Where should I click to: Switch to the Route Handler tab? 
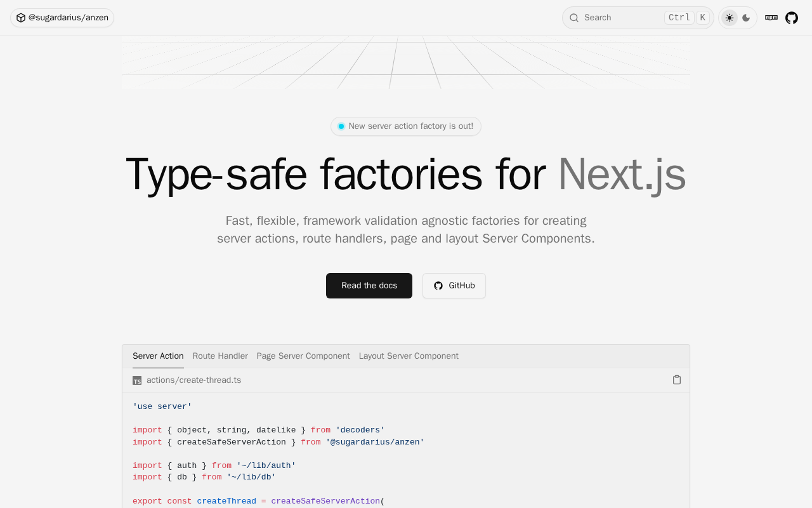tap(220, 356)
